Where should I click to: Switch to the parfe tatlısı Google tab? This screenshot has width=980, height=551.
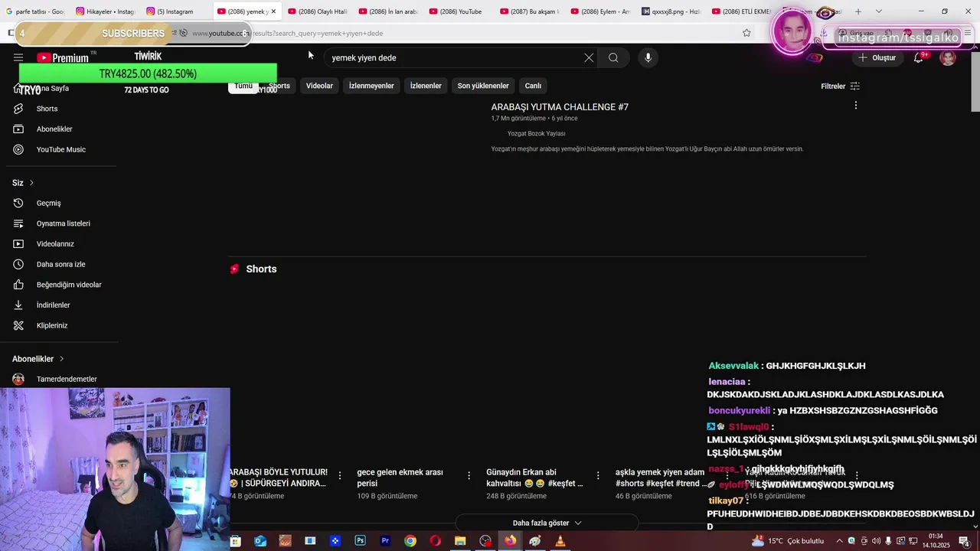[x=35, y=11]
